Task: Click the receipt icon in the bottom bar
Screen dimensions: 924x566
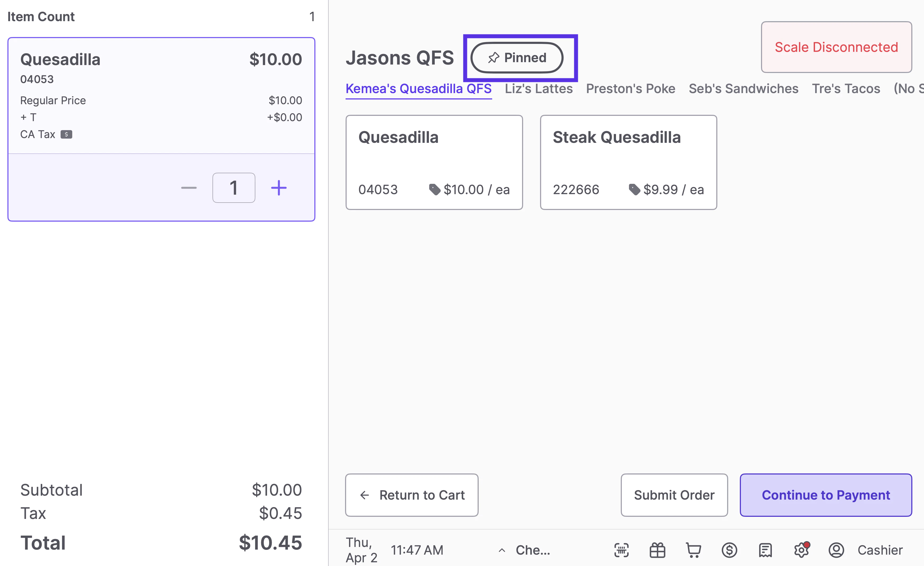Action: coord(765,550)
